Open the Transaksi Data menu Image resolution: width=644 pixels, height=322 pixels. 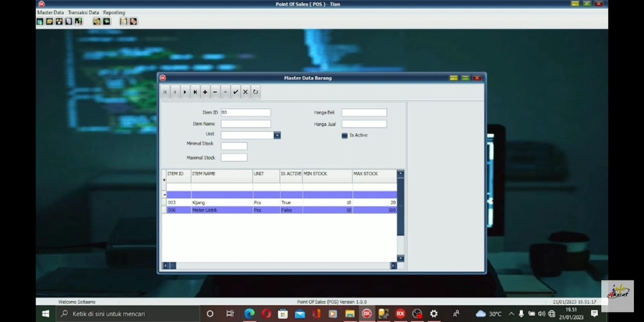[x=83, y=12]
